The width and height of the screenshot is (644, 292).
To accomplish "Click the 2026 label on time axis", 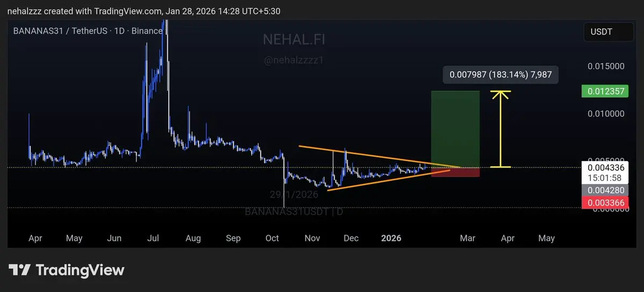I will (x=391, y=238).
